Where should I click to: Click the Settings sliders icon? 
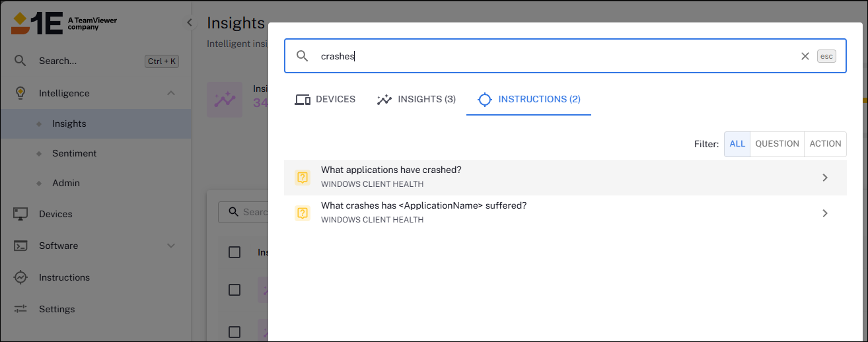click(20, 309)
